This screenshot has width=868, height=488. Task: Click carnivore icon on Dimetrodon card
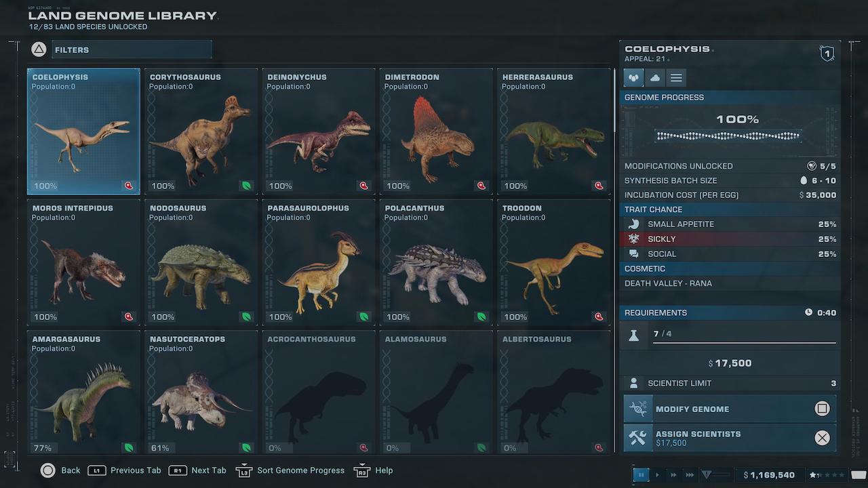[x=481, y=186]
